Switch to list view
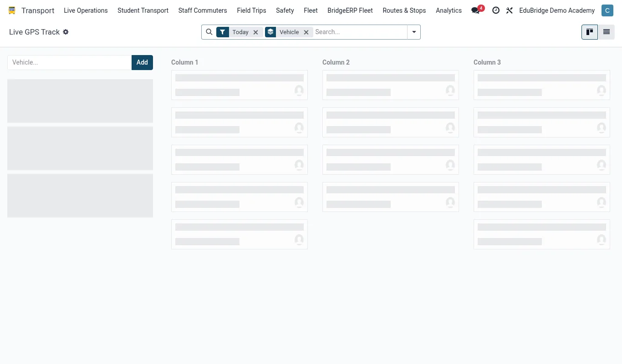Viewport: 622px width, 364px height. coord(607,32)
